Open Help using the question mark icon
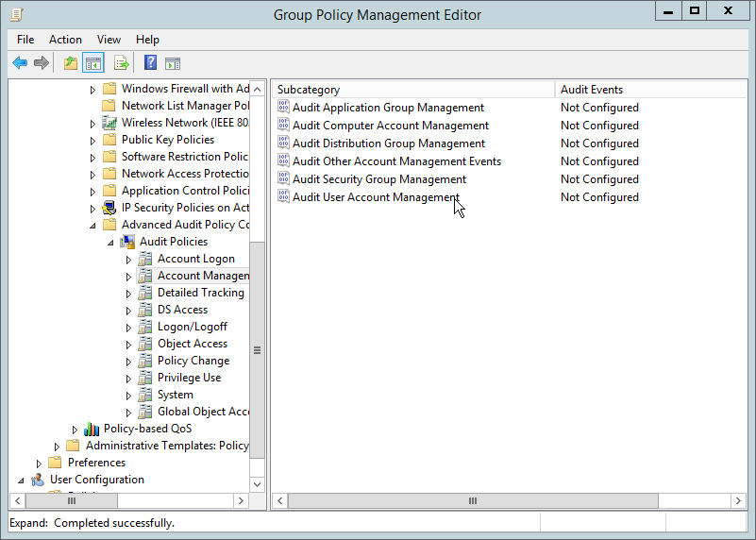Image resolution: width=756 pixels, height=540 pixels. [x=150, y=63]
